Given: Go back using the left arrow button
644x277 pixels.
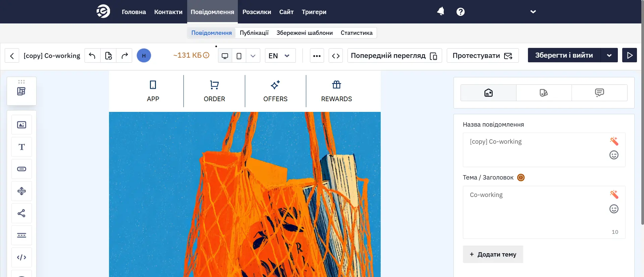Looking at the screenshot, I should 12,56.
